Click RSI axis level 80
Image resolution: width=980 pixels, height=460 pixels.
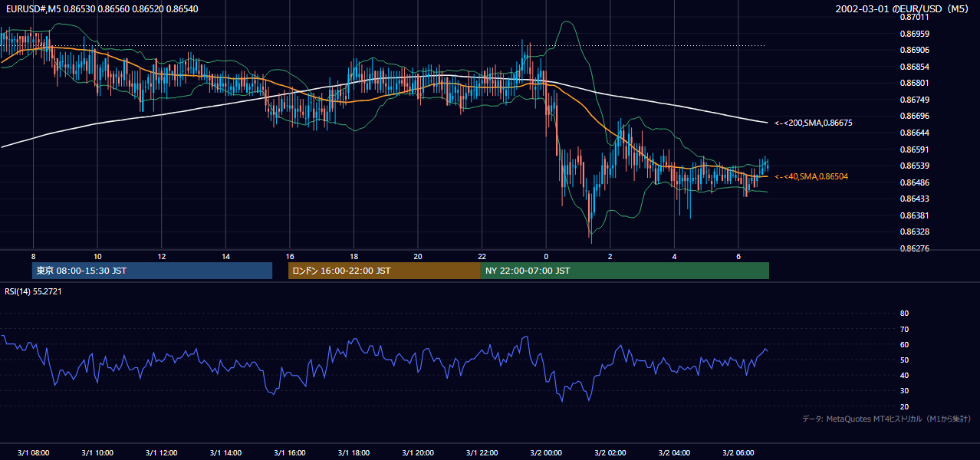click(x=904, y=314)
